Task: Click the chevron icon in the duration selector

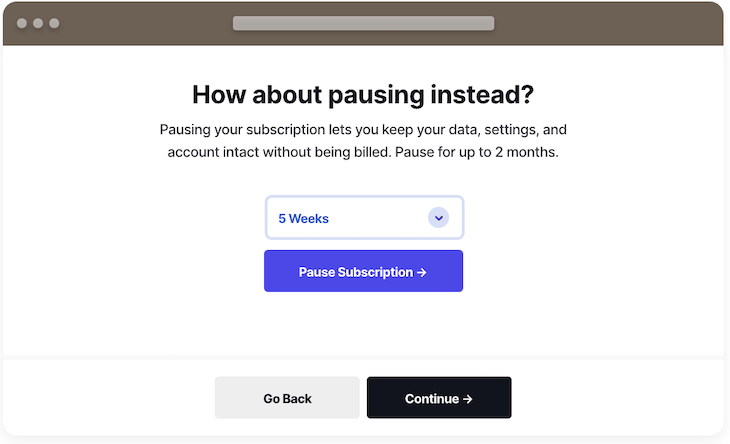Action: pyautogui.click(x=439, y=218)
